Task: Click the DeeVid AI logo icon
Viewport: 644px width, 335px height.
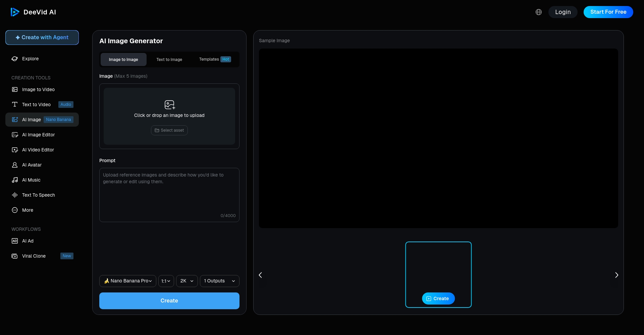Action: point(15,12)
